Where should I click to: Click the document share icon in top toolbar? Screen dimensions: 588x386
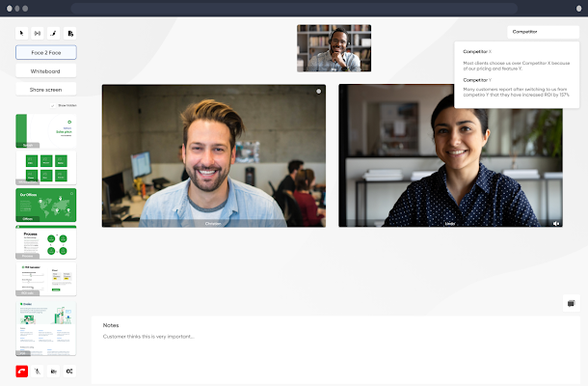70,34
